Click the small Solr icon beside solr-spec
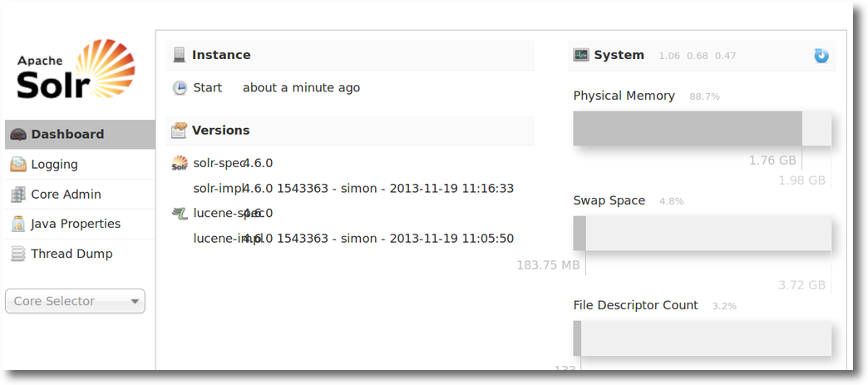868x385 pixels. click(180, 163)
